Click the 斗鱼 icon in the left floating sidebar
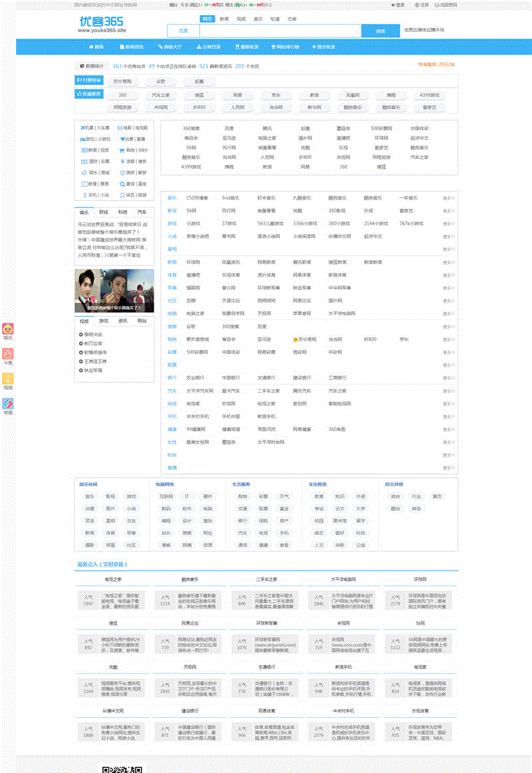This screenshot has height=773, width=532. coord(8,354)
